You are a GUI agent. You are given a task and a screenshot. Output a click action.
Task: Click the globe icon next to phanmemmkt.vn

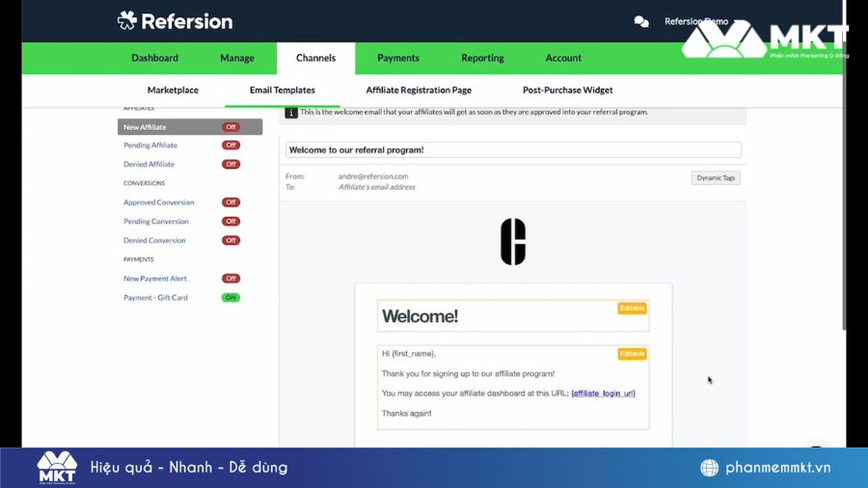tap(710, 468)
